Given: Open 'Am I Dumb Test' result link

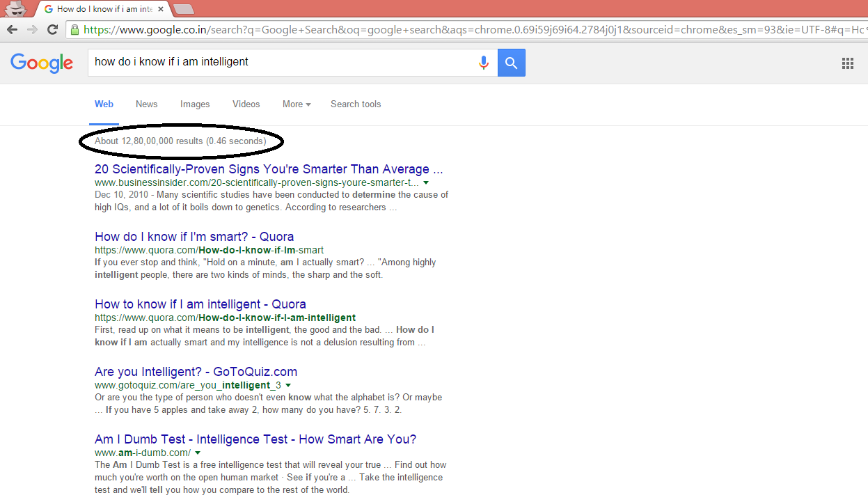Looking at the screenshot, I should [255, 439].
